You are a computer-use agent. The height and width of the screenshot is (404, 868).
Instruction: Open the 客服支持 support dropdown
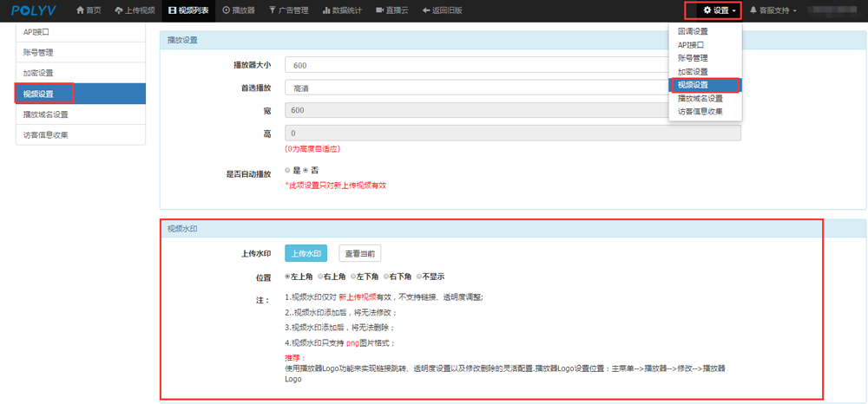(773, 10)
